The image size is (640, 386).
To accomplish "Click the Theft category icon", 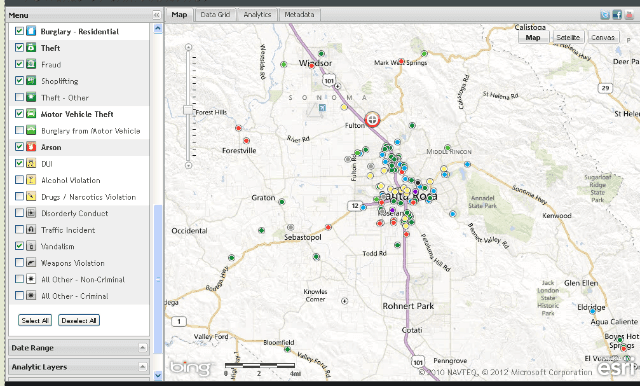I will coord(31,48).
